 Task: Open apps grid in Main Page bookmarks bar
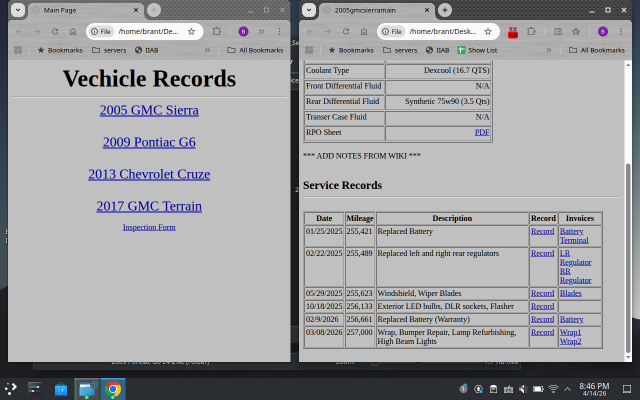(18, 50)
